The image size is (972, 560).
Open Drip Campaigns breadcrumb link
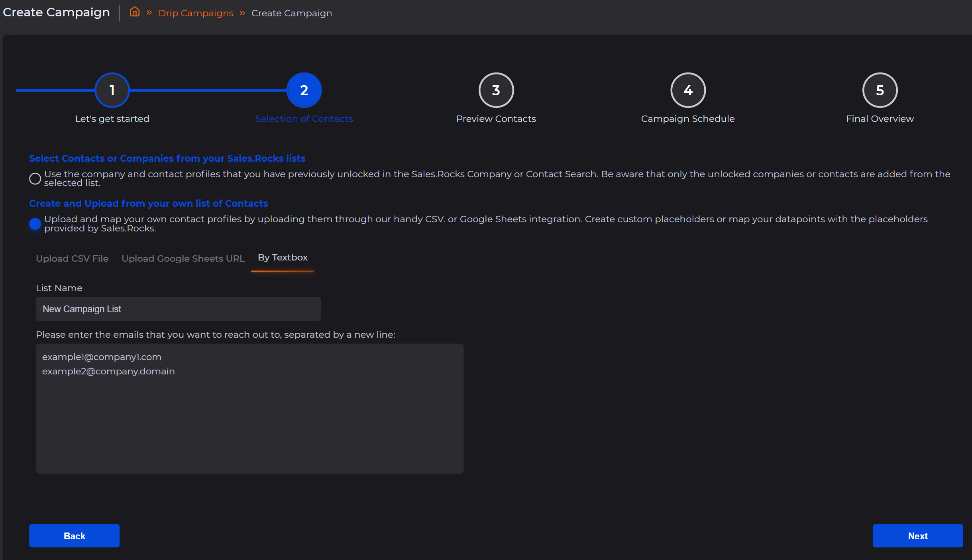pyautogui.click(x=196, y=13)
